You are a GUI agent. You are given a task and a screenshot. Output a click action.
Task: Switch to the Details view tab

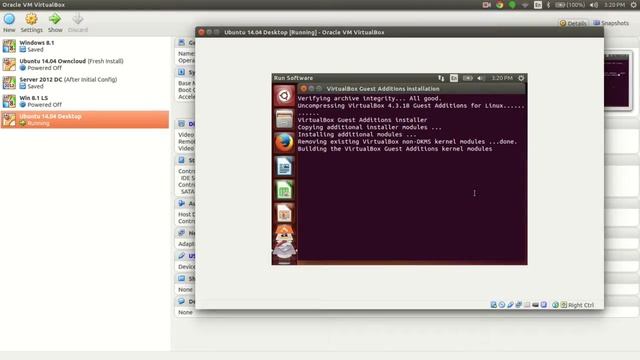[x=573, y=23]
